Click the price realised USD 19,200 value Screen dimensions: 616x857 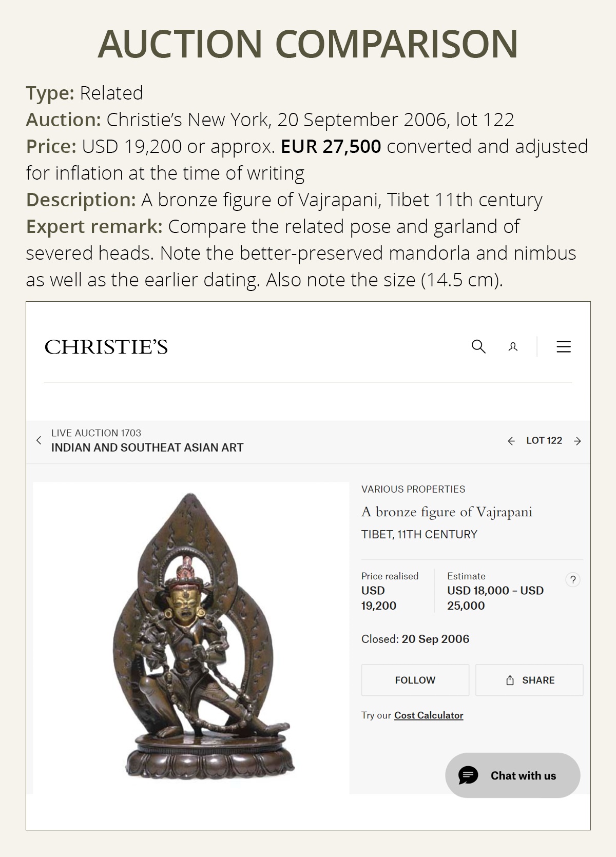[x=379, y=598]
